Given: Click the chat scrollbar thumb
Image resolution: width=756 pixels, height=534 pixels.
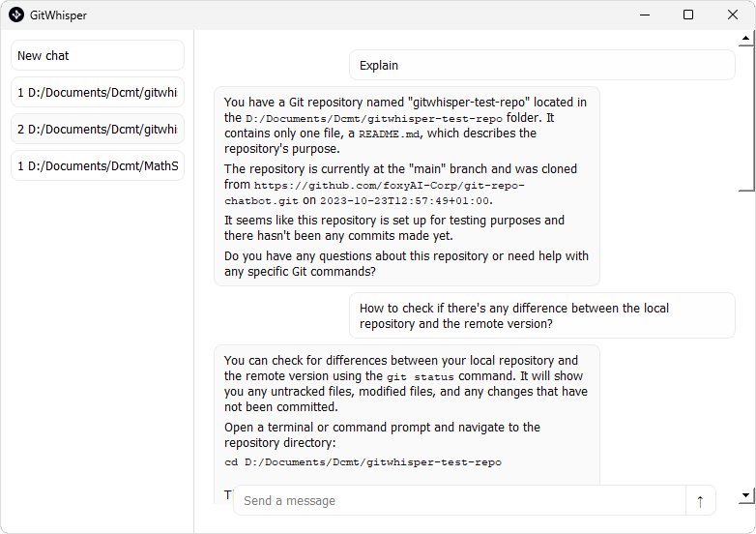Looking at the screenshot, I should (746, 118).
